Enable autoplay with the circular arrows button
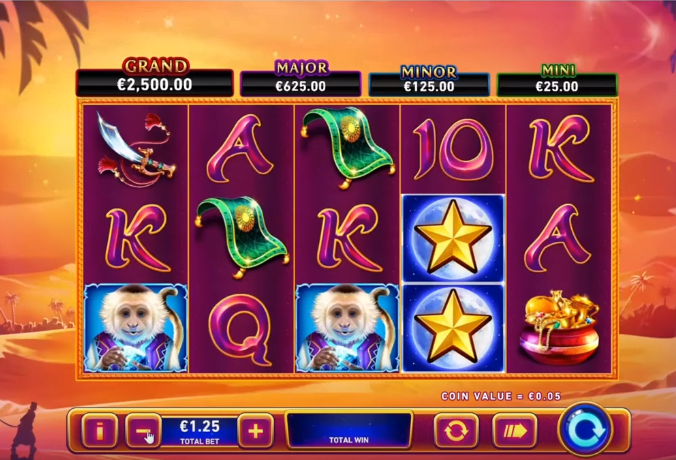 [x=456, y=431]
